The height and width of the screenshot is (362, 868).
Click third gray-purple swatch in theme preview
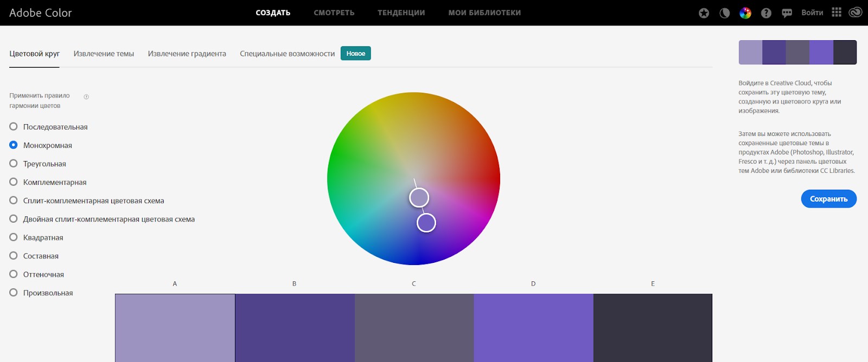pyautogui.click(x=797, y=52)
